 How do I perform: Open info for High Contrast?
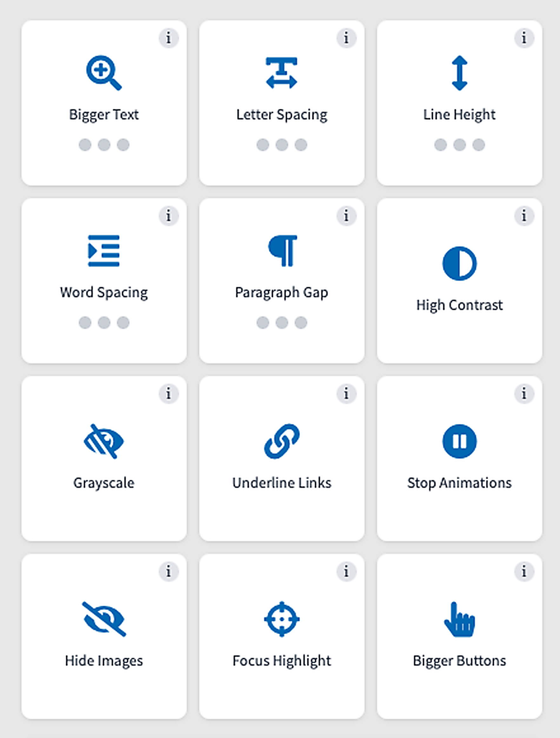[x=524, y=216]
